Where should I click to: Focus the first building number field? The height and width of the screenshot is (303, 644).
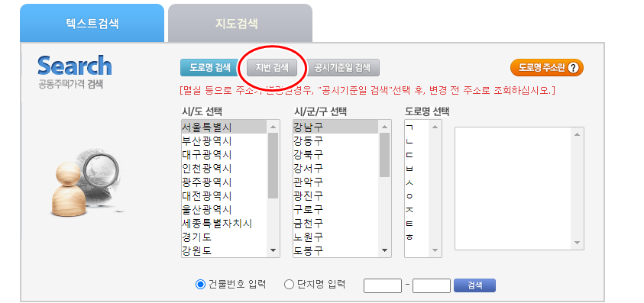383,285
